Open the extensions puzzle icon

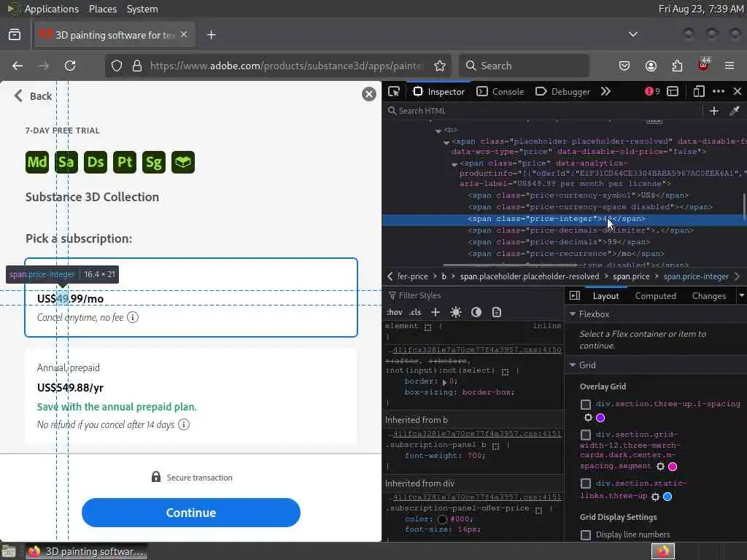click(677, 66)
